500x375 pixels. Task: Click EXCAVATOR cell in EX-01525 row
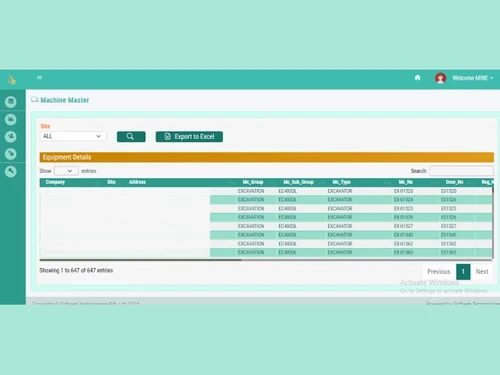(x=340, y=209)
